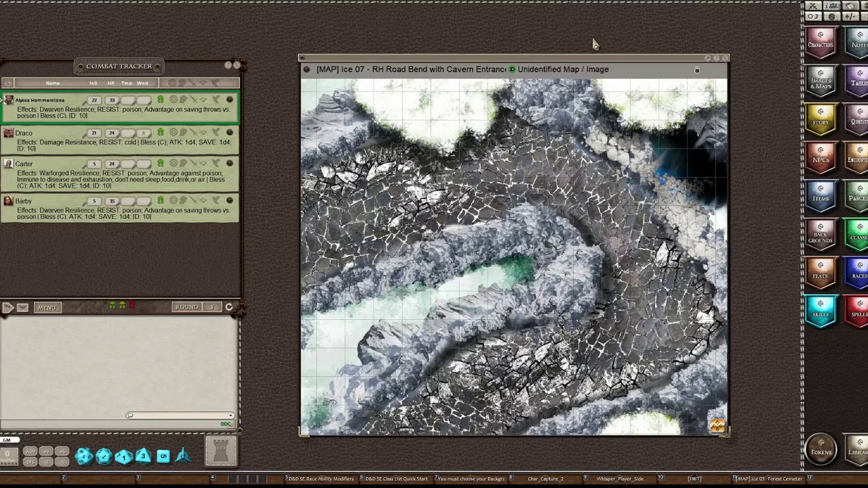The width and height of the screenshot is (868, 488).
Task: Open the Images & Maps sidebar panel
Action: click(821, 79)
